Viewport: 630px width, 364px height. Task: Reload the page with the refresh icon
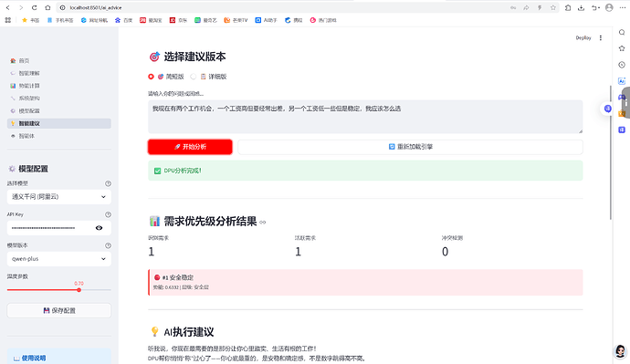coord(34,7)
